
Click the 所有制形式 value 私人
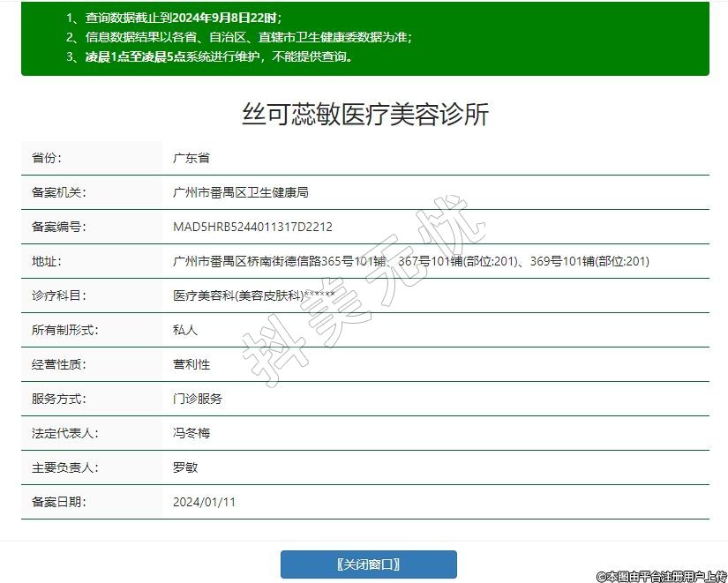[x=185, y=330]
